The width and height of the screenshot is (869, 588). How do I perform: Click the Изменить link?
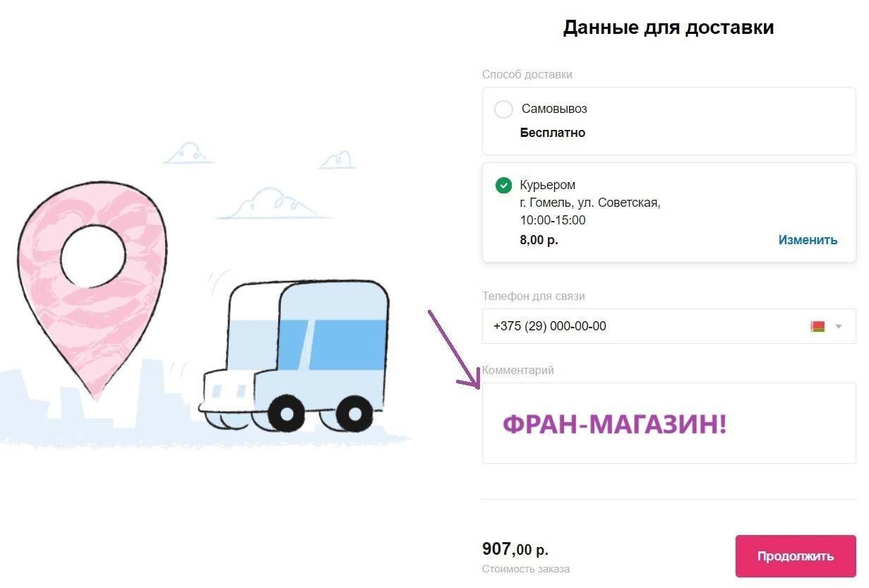click(x=808, y=240)
